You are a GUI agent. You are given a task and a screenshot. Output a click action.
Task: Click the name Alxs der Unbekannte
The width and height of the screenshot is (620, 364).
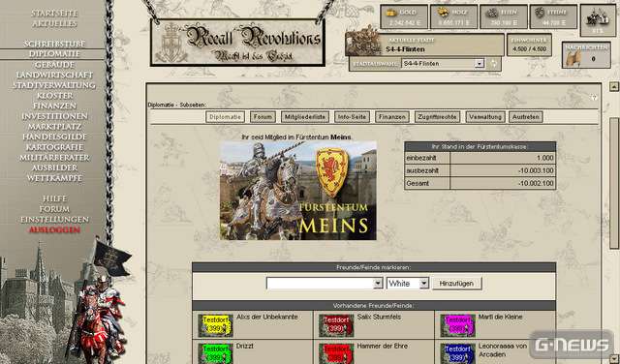267,317
